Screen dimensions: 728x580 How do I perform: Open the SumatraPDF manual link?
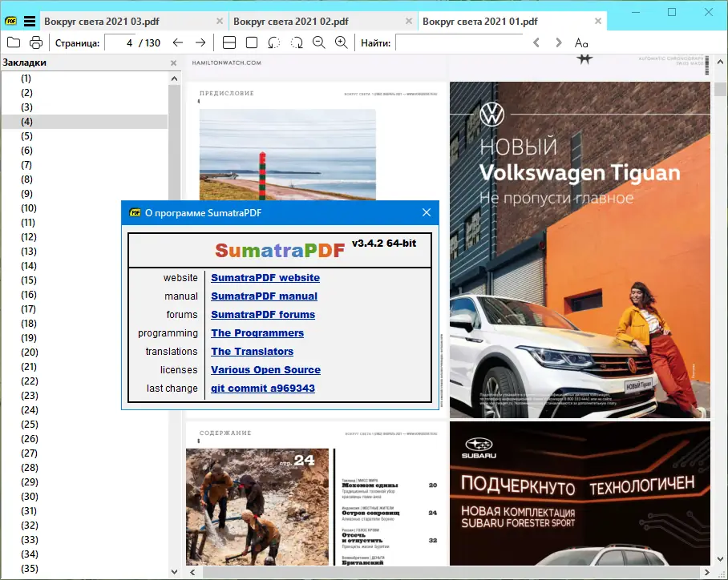tap(264, 296)
